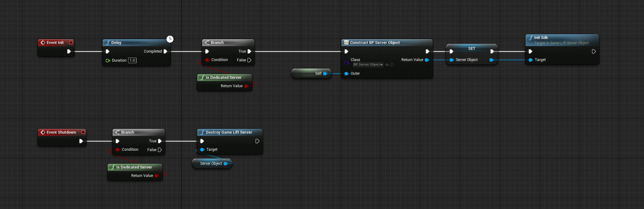The image size is (644, 209).
Task: Click the red delegate pin on Event Shutdown
Action: tap(83, 132)
